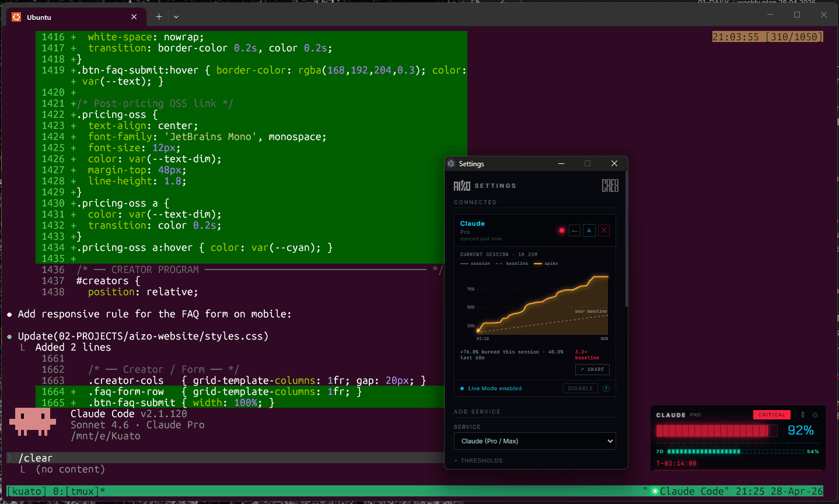Close the Ubuntu tab
Viewport: 839px width, 504px height.
(134, 17)
